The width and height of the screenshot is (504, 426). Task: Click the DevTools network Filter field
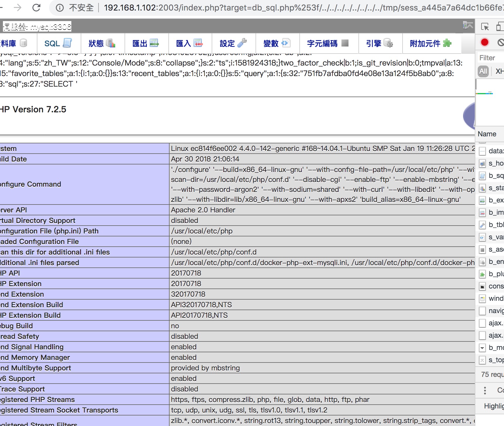[x=491, y=58]
